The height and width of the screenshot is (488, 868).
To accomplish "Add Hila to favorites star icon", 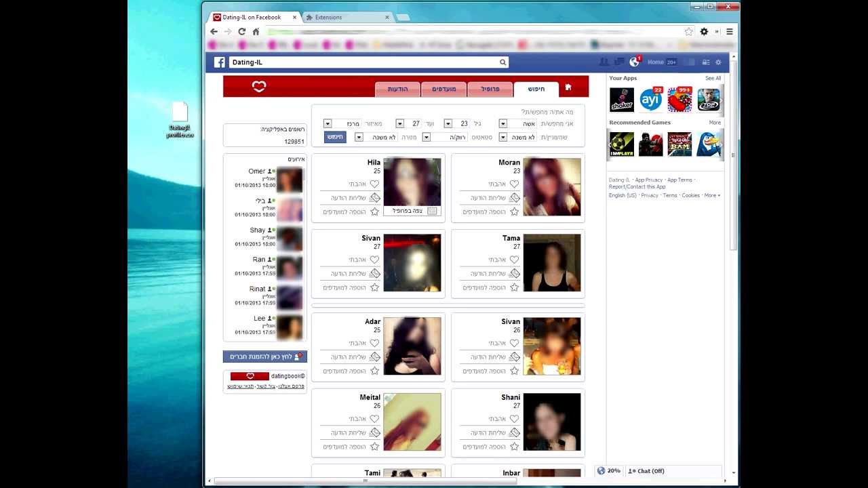I will [374, 212].
